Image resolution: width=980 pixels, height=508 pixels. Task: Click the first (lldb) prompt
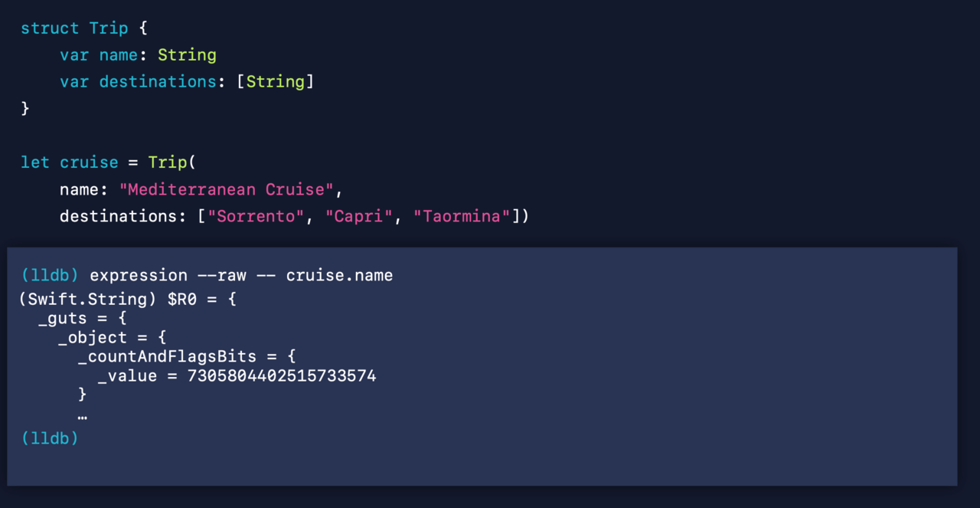(50, 275)
